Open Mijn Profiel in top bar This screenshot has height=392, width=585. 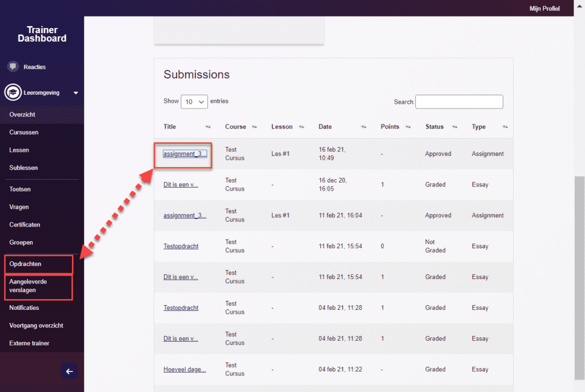click(x=544, y=9)
